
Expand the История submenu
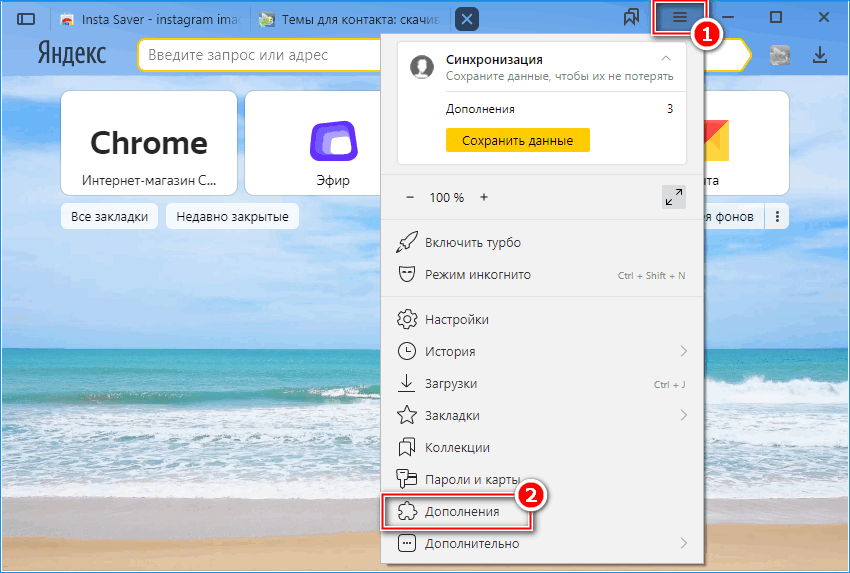click(x=684, y=351)
